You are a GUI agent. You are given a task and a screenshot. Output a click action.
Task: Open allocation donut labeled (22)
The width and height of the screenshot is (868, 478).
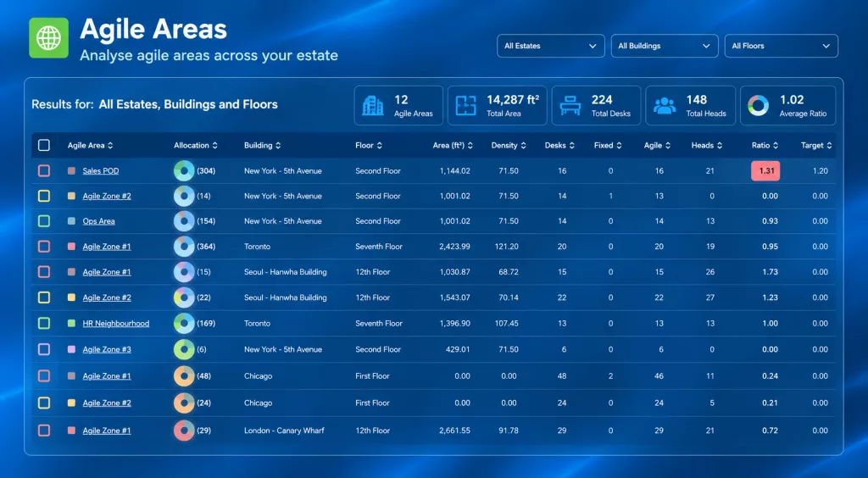(184, 297)
